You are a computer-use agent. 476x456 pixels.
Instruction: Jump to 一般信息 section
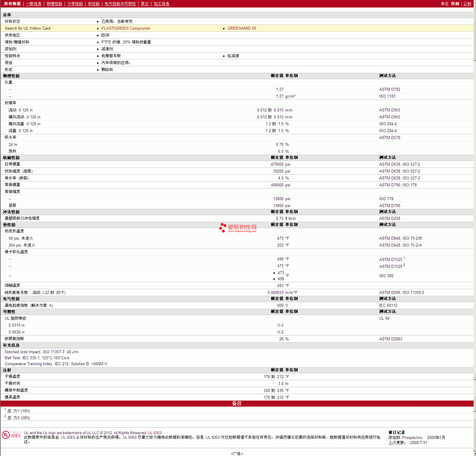pyautogui.click(x=34, y=4)
